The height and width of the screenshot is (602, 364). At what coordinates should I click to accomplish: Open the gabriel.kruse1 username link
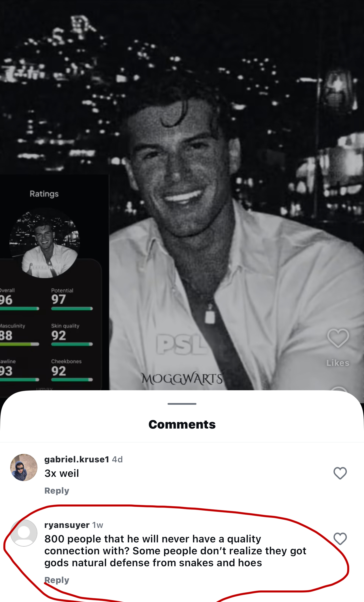pos(77,459)
